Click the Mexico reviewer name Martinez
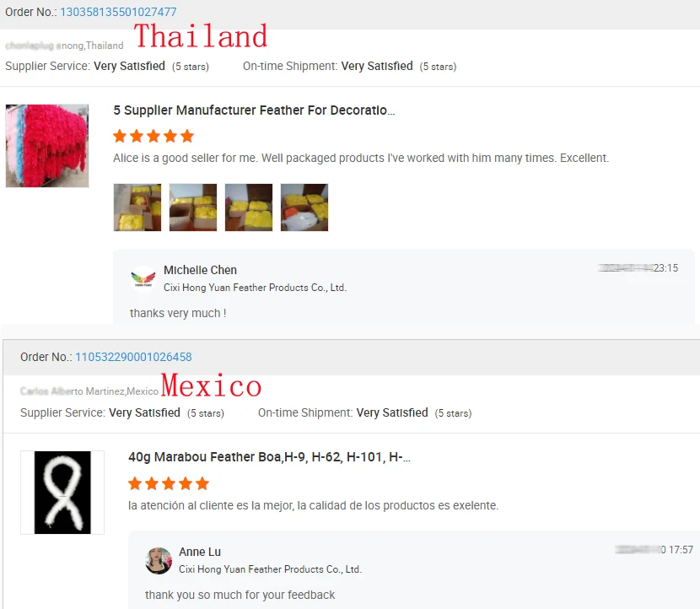This screenshot has width=700, height=609. point(89,391)
